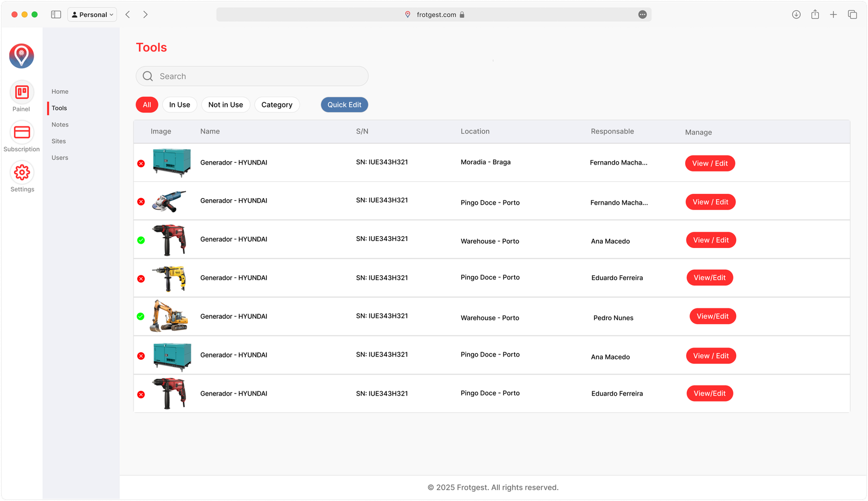The image size is (868, 501).
Task: Select the All filter pill
Action: point(147,105)
